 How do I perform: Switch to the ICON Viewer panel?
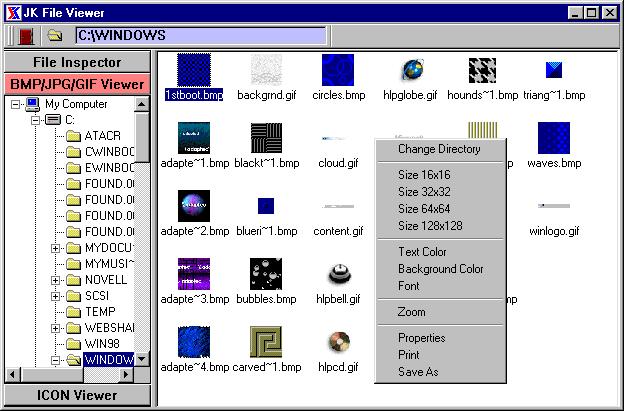pyautogui.click(x=77, y=395)
